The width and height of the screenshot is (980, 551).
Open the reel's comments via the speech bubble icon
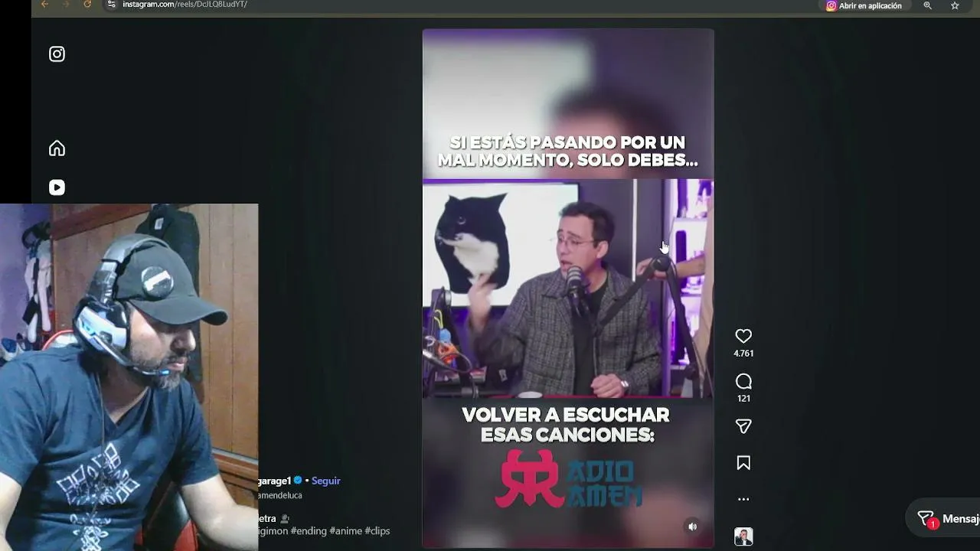(x=743, y=381)
